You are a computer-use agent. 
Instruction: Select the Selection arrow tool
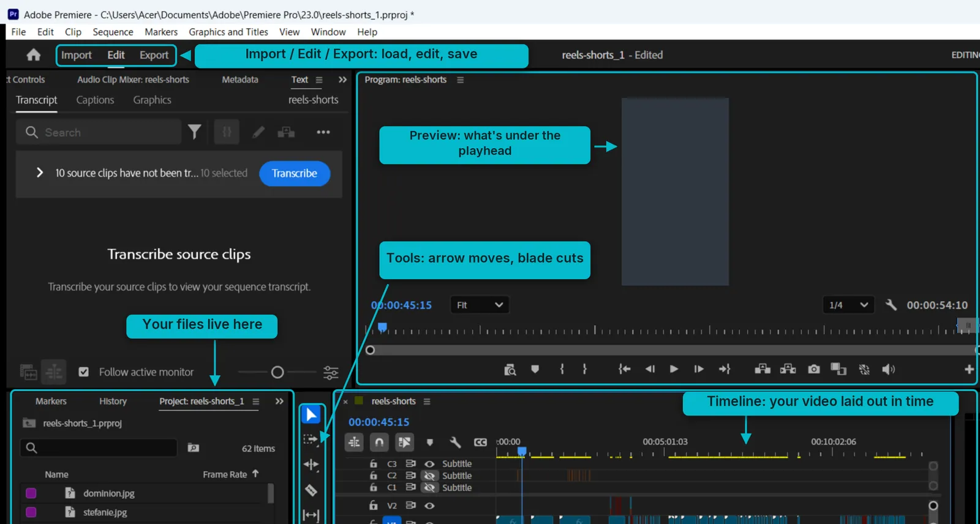(x=311, y=415)
